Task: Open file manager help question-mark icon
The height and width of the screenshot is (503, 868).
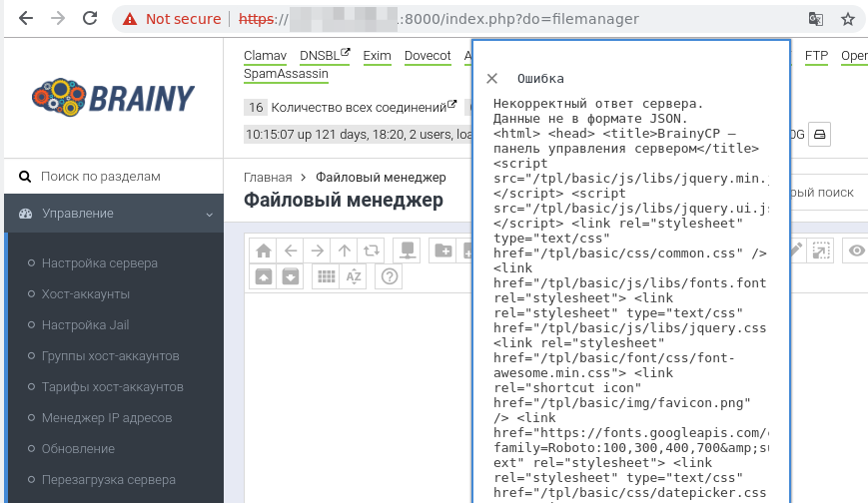Action: tap(391, 276)
